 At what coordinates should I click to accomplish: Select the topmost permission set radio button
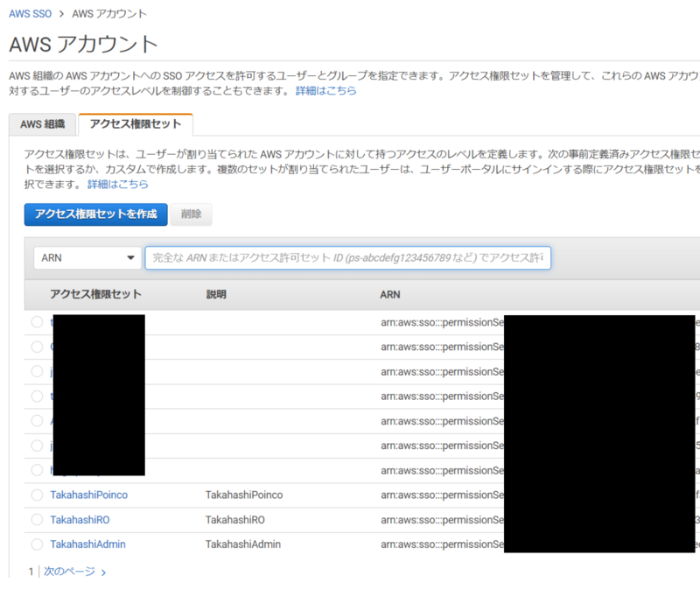click(37, 322)
